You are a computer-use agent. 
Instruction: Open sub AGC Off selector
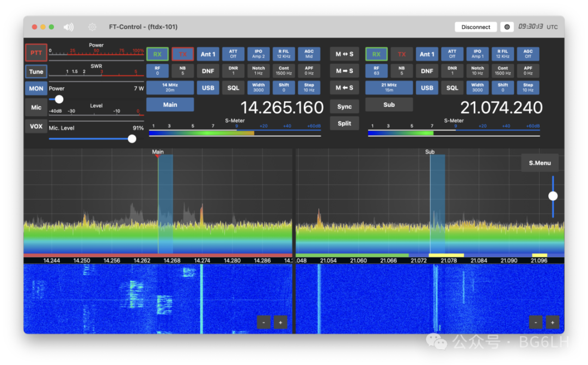[528, 54]
